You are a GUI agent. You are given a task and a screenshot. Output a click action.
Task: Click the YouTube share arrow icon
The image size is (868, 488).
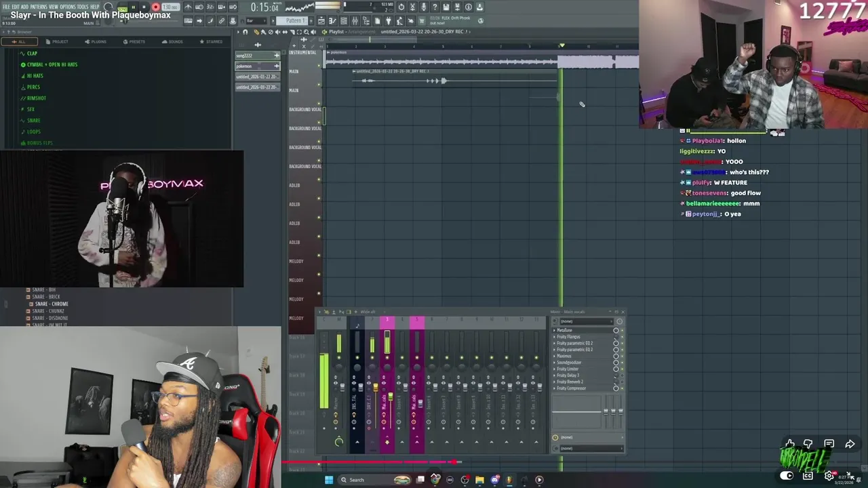click(x=850, y=444)
